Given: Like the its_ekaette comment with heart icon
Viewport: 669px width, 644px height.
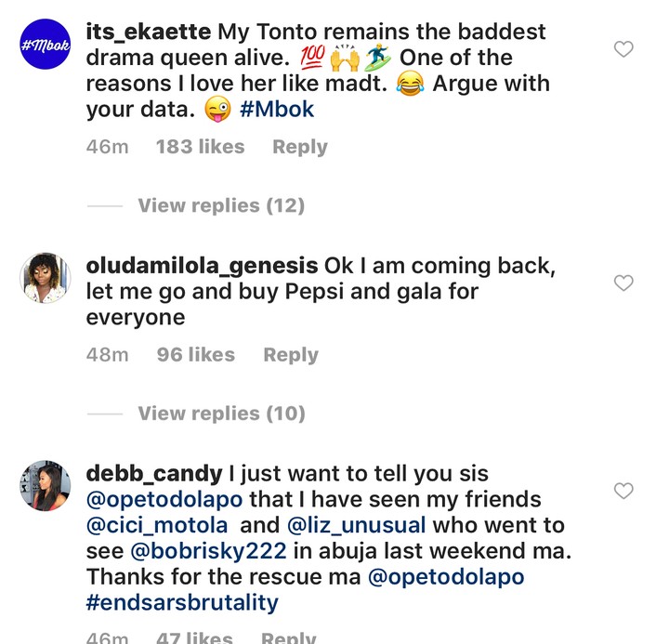Looking at the screenshot, I should pos(624,49).
